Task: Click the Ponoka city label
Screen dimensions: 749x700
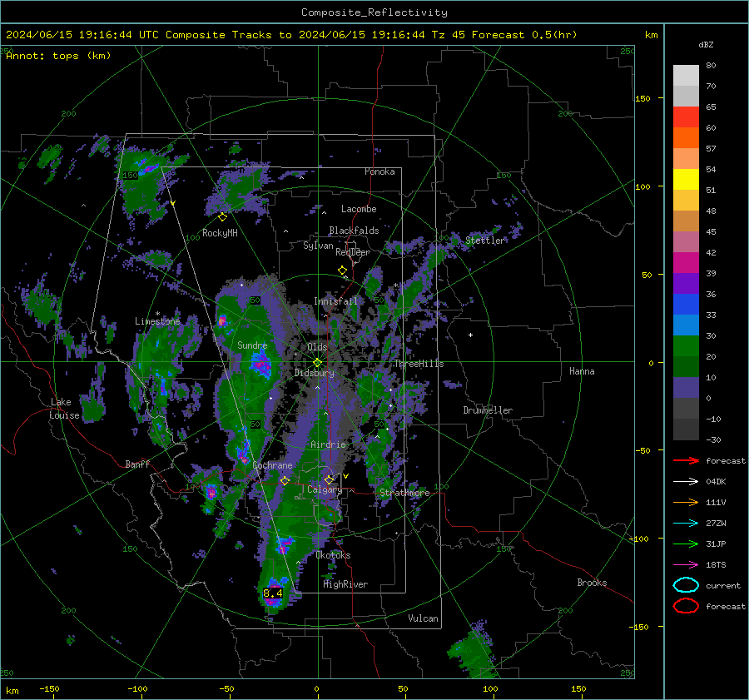Action: (379, 171)
